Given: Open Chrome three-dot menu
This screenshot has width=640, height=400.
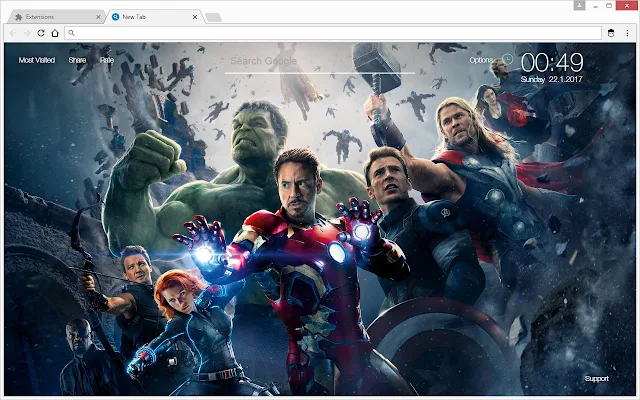Looking at the screenshot, I should (x=627, y=33).
